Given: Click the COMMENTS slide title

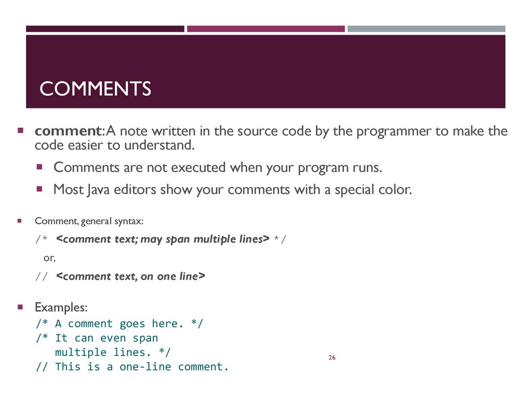Looking at the screenshot, I should tap(96, 89).
